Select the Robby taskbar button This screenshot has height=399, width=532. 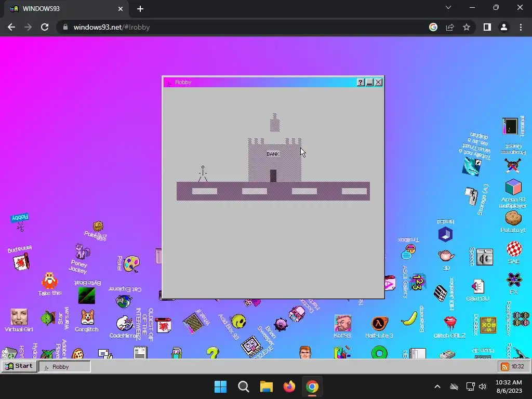pyautogui.click(x=64, y=367)
